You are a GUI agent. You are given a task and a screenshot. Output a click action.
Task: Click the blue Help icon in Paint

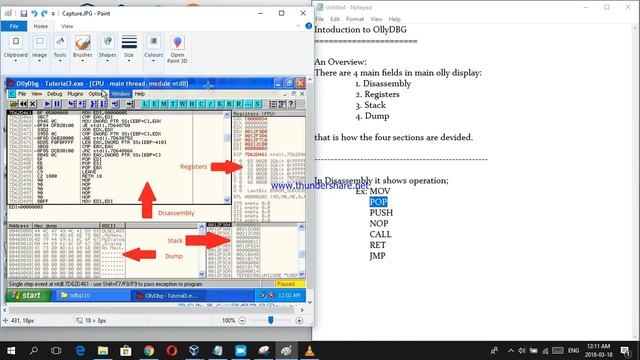tap(309, 26)
